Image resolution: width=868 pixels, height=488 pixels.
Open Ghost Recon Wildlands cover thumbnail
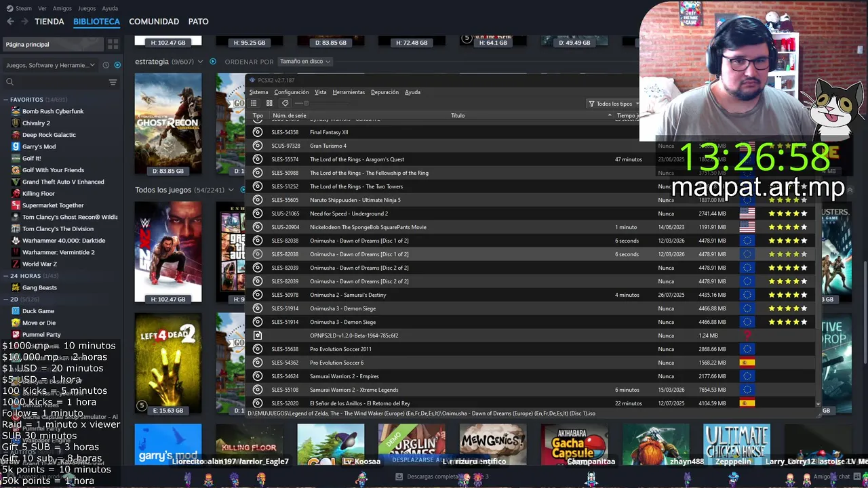point(168,124)
